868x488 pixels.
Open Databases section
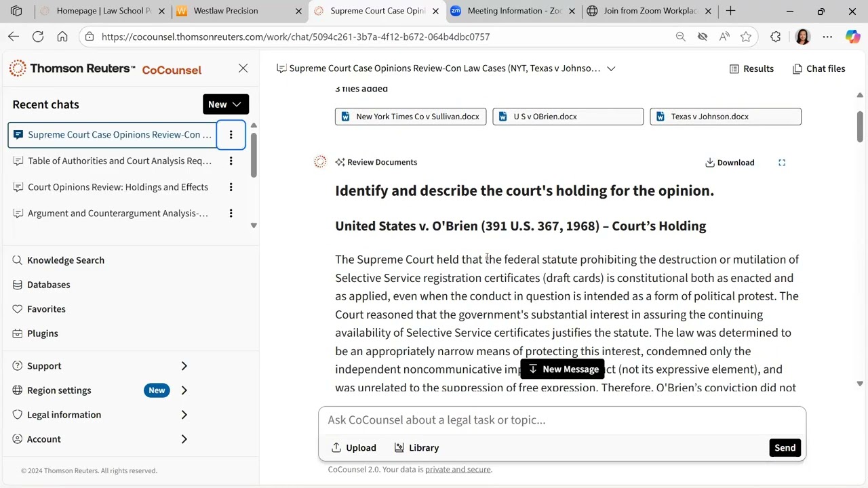[x=41, y=285]
